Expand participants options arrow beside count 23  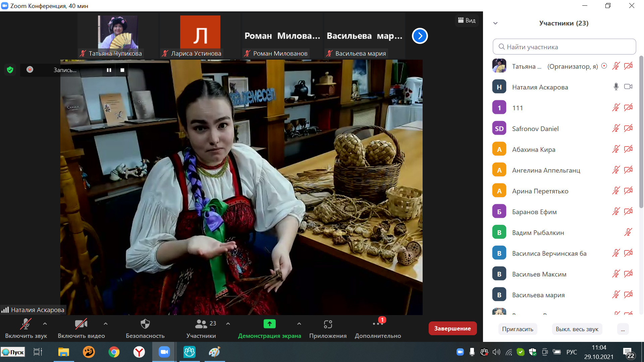(x=228, y=324)
